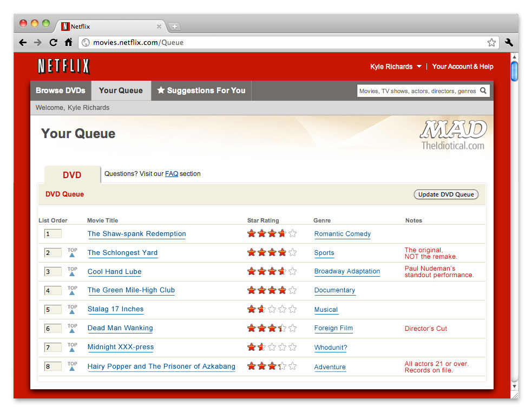Click the Star Rating column header
This screenshot has height=412, width=532.
click(x=263, y=220)
